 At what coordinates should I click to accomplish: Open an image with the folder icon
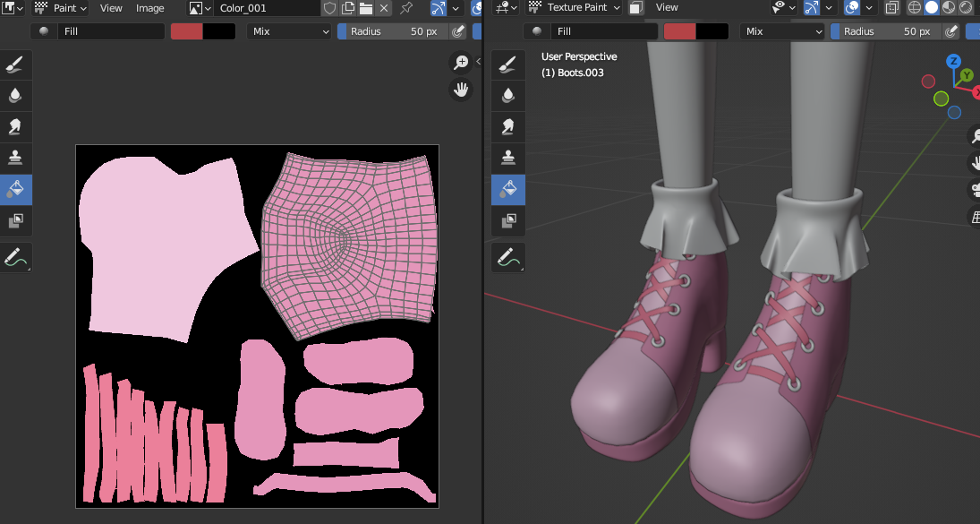click(366, 8)
